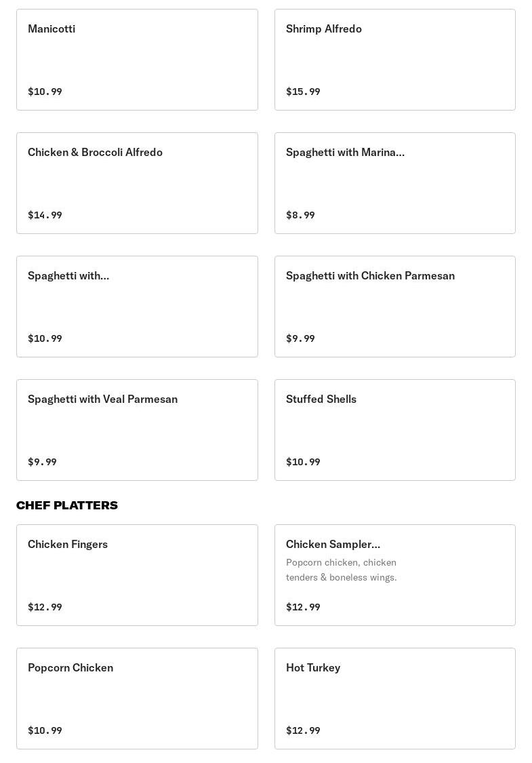
Task: Choose Chicken & Broccoli Alfredo
Action: (137, 183)
